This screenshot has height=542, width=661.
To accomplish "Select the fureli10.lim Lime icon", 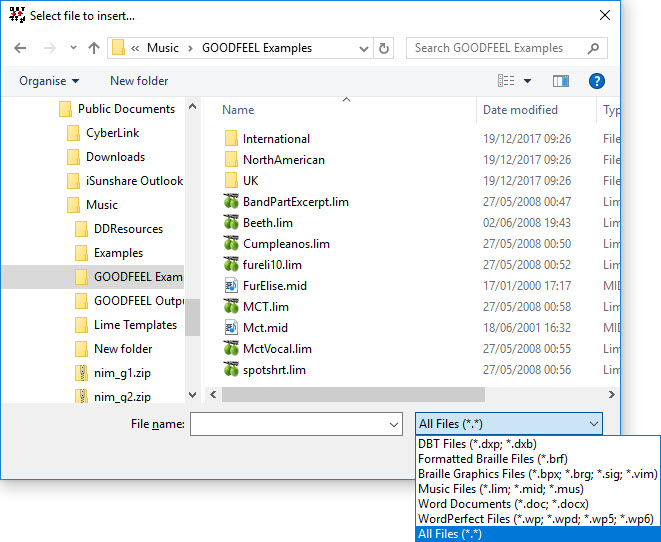I will [231, 265].
